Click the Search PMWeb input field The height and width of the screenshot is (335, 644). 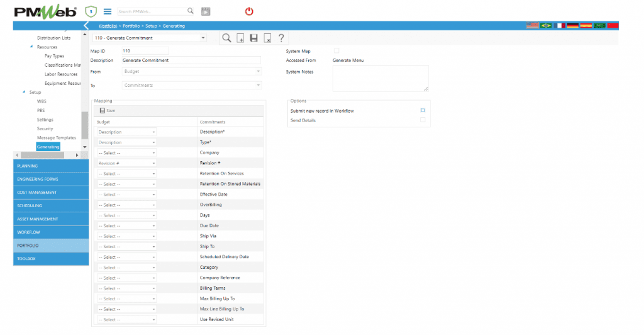(151, 11)
